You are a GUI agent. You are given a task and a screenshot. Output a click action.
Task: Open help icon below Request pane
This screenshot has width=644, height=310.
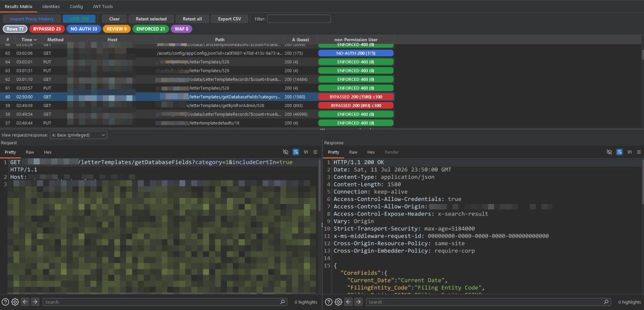pyautogui.click(x=5, y=302)
